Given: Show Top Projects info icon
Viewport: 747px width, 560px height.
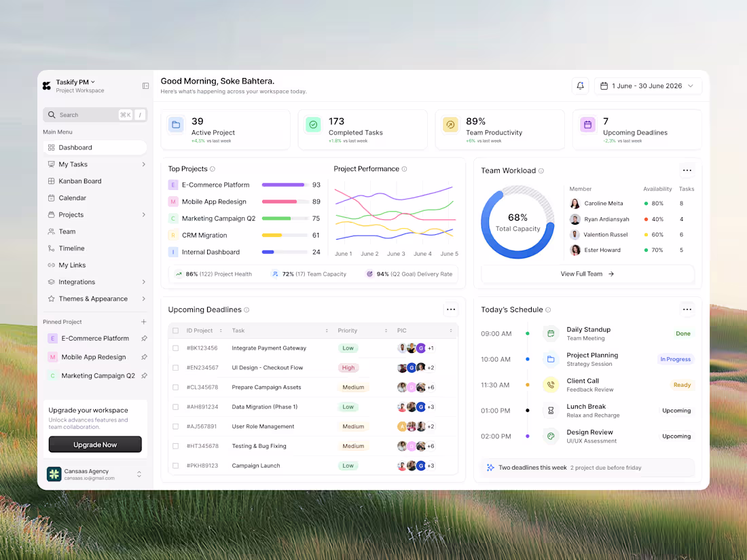Looking at the screenshot, I should click(213, 169).
